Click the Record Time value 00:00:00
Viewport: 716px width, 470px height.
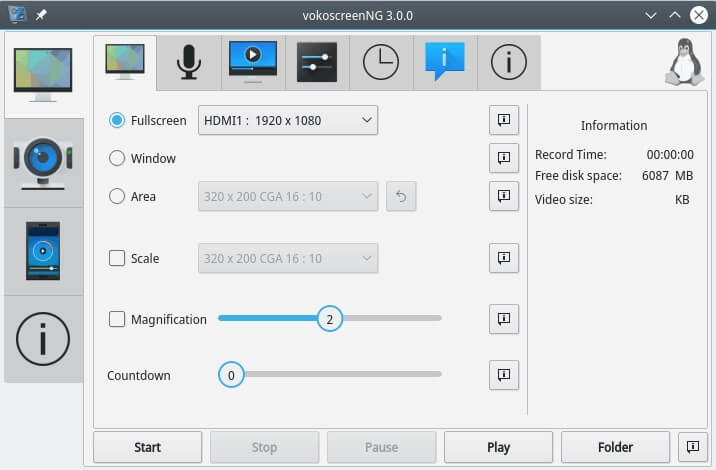pyautogui.click(x=670, y=154)
